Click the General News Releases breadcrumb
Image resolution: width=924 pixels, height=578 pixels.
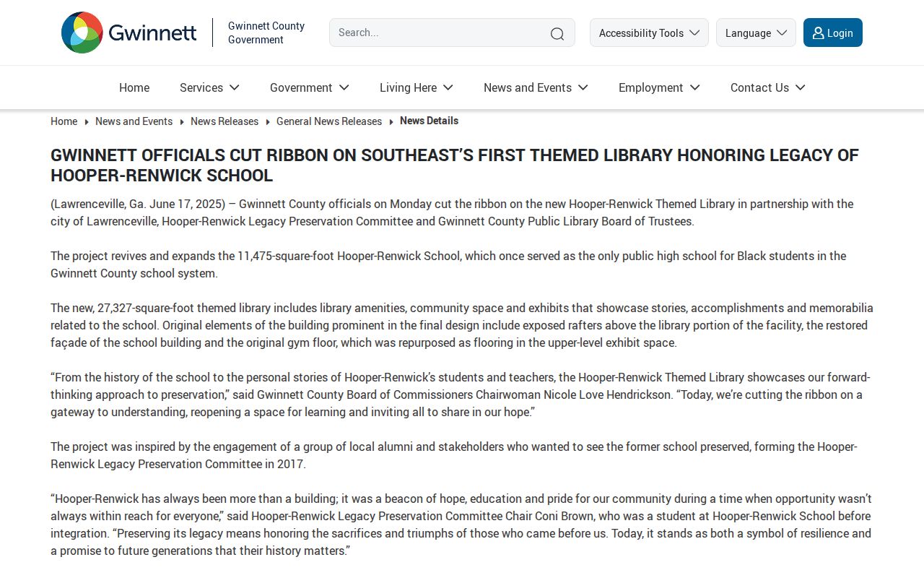[x=329, y=121]
